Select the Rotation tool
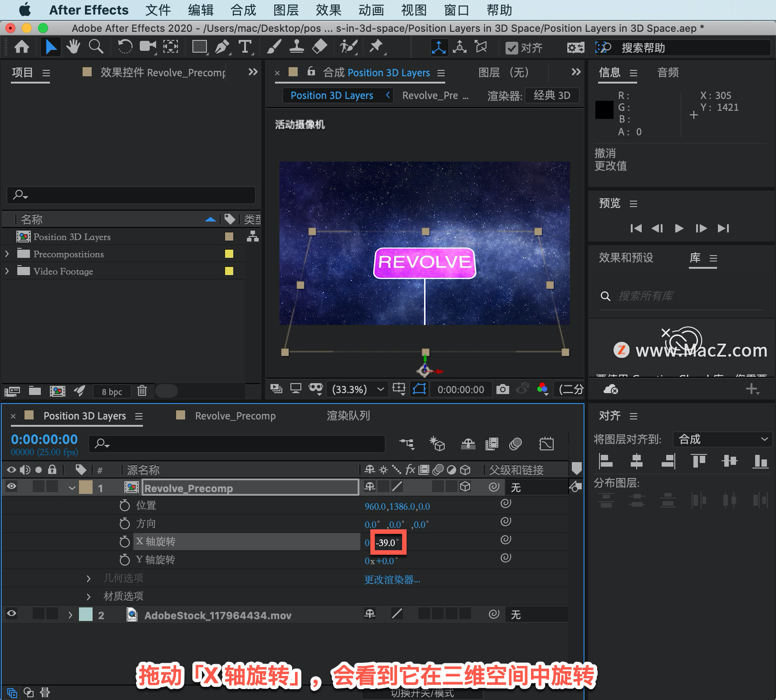The image size is (776, 700). click(x=125, y=47)
